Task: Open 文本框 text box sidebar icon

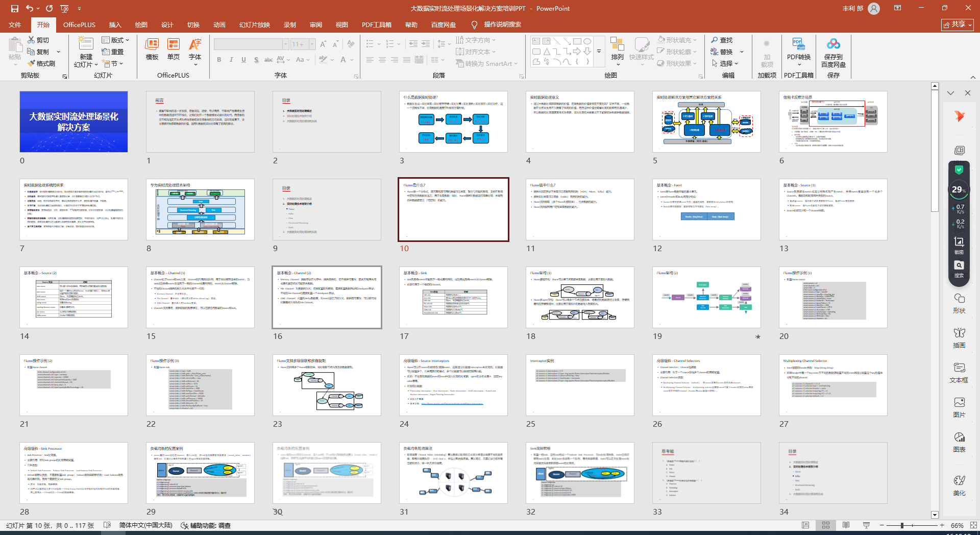Action: point(959,373)
